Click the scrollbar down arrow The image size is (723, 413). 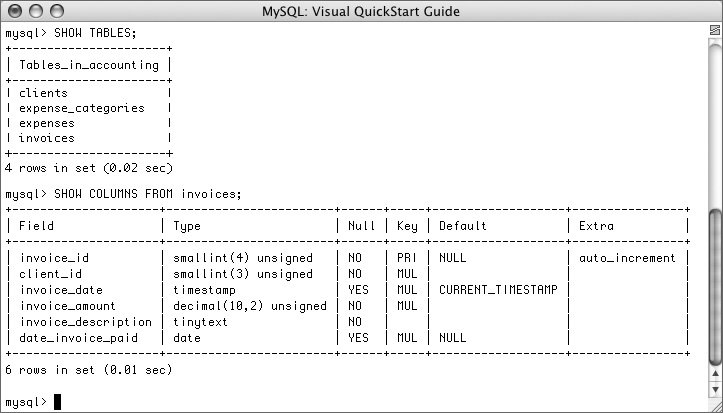[x=715, y=389]
